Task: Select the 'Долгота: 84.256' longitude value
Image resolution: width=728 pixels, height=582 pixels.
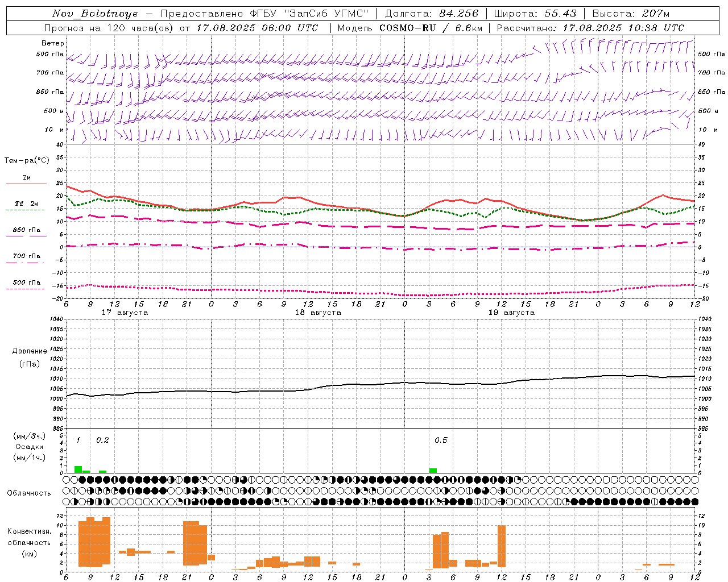Action: tap(432, 14)
